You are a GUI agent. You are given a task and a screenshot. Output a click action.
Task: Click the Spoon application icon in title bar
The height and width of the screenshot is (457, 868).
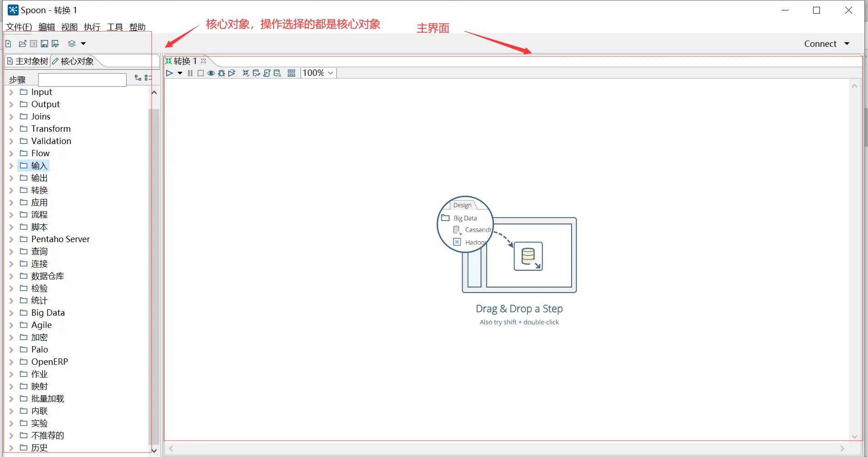pyautogui.click(x=13, y=10)
